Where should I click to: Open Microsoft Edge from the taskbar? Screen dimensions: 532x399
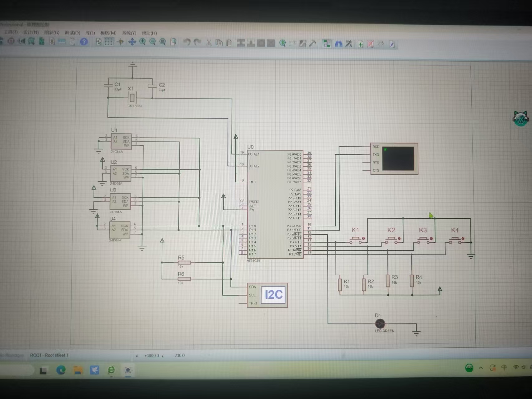pos(61,370)
